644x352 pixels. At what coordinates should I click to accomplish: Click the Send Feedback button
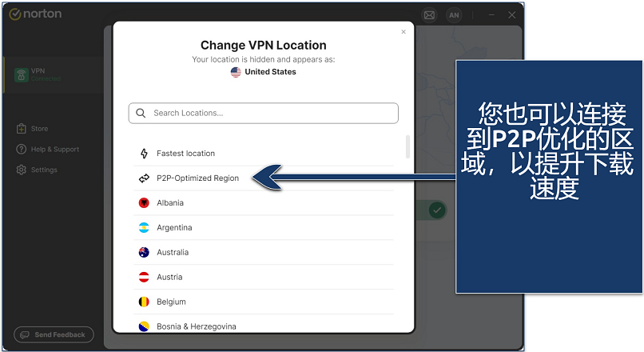(54, 334)
